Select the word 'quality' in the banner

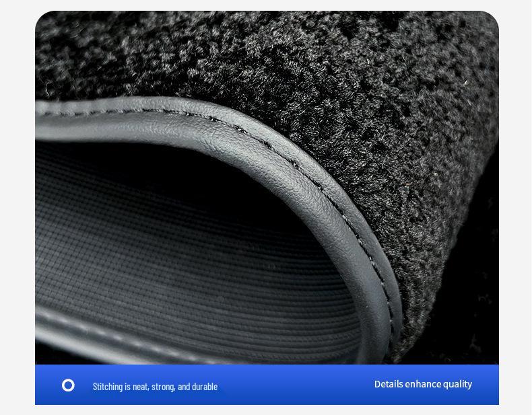click(457, 384)
